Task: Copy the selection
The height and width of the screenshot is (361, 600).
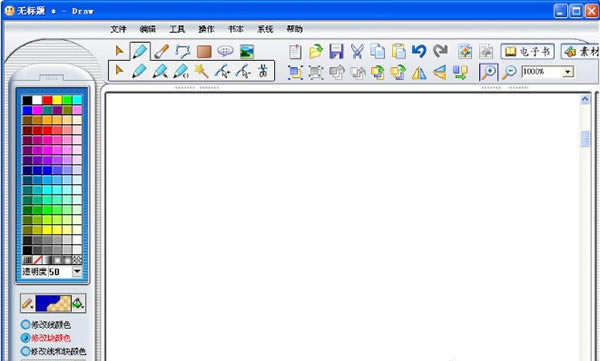Action: pyautogui.click(x=377, y=51)
